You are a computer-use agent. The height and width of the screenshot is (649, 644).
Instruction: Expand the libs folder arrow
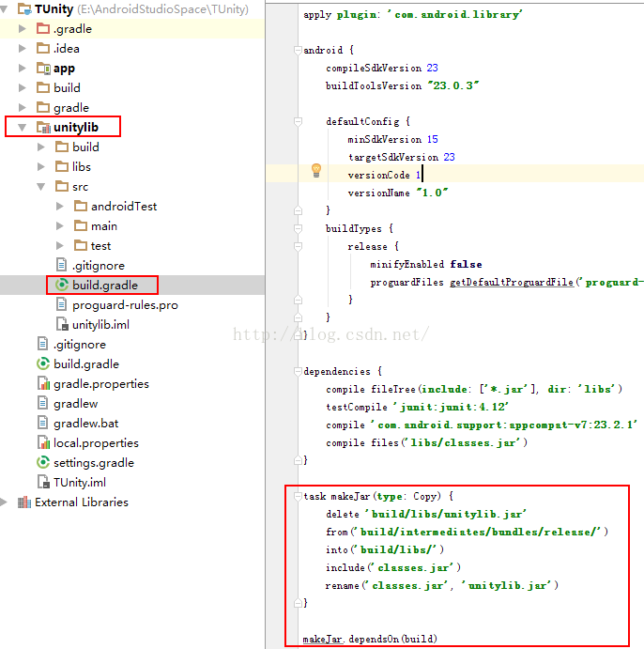tap(41, 167)
